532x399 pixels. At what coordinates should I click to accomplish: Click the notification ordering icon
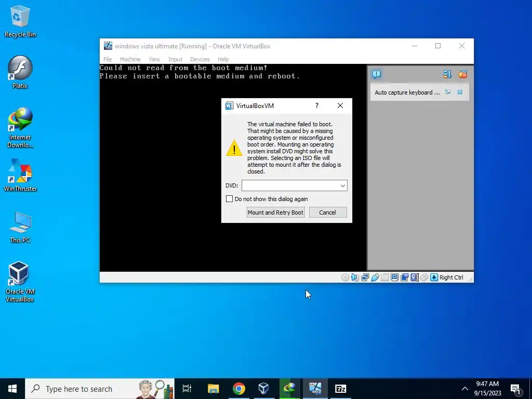tap(447, 74)
